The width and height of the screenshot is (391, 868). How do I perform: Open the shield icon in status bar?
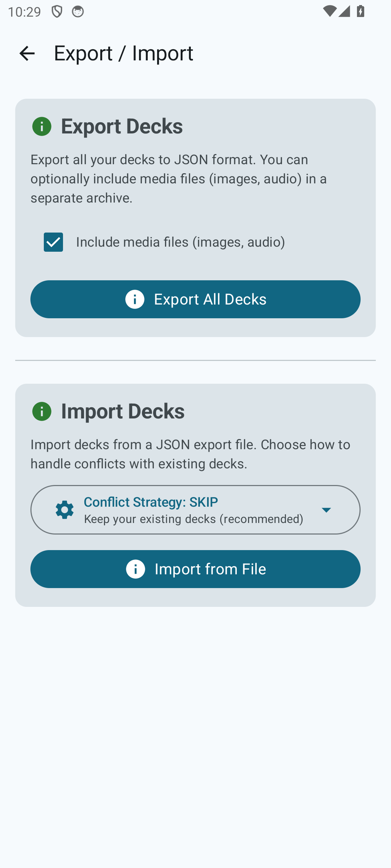(x=57, y=12)
